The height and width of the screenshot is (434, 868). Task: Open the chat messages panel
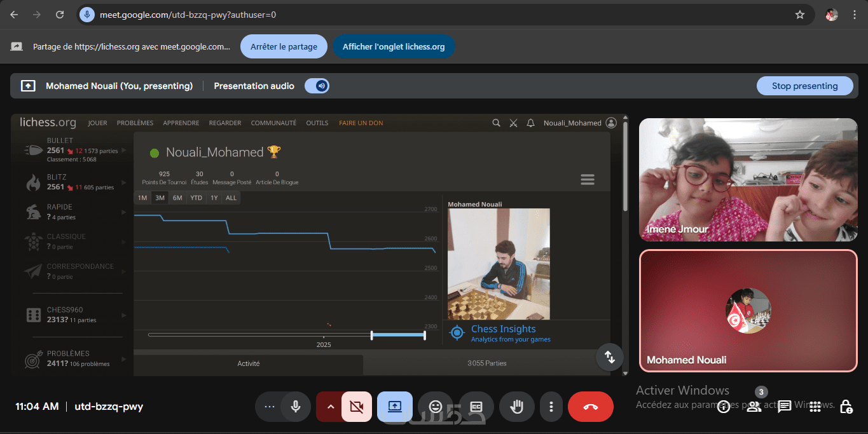(785, 407)
